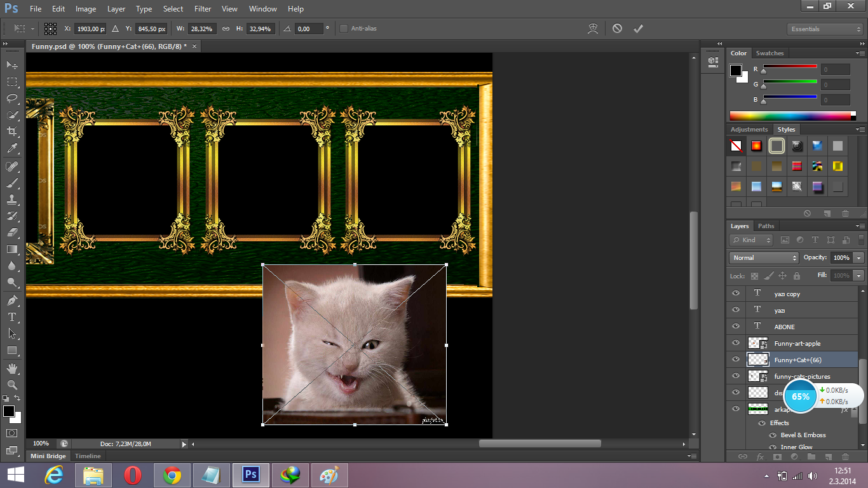Select the Lasso tool
The image size is (868, 488).
tap(12, 98)
